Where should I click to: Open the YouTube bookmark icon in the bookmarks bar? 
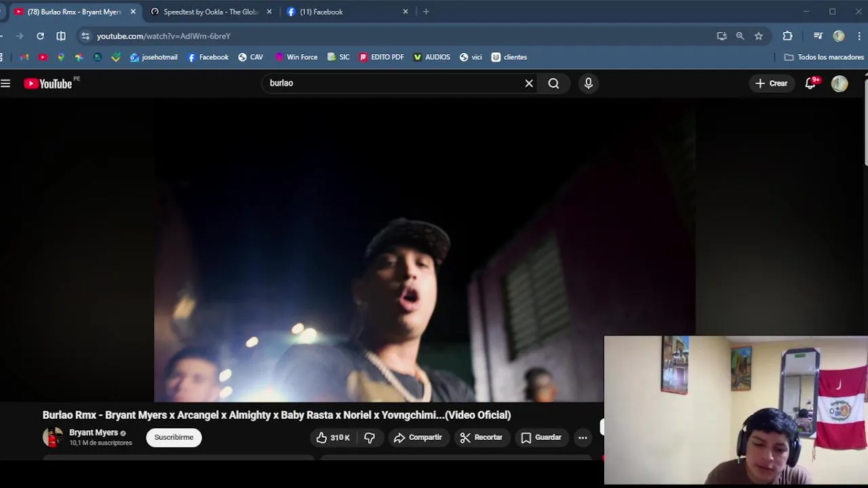click(43, 57)
